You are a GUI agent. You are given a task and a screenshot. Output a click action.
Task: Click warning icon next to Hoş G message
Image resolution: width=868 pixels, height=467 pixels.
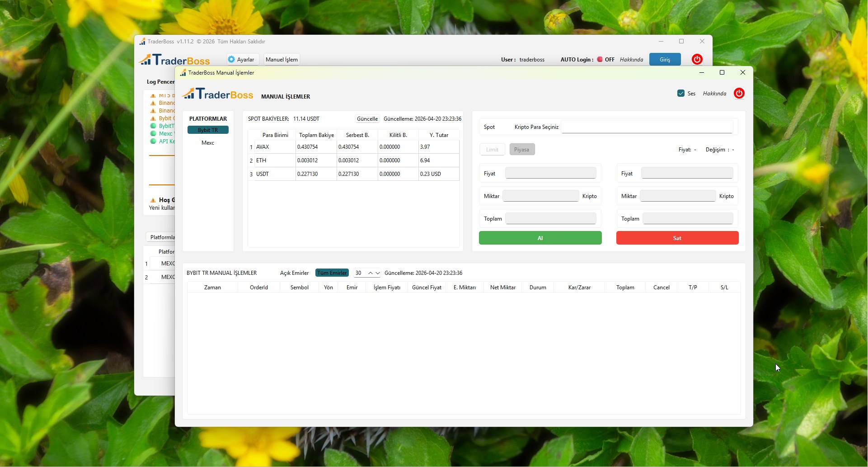(x=153, y=200)
